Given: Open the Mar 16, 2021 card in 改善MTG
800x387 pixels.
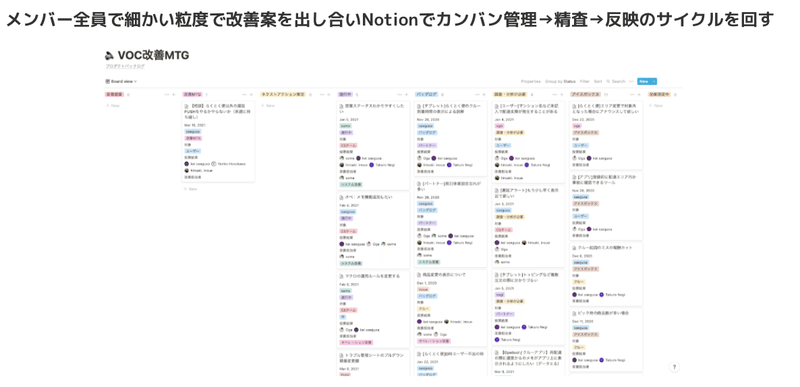Looking at the screenshot, I should tap(218, 141).
